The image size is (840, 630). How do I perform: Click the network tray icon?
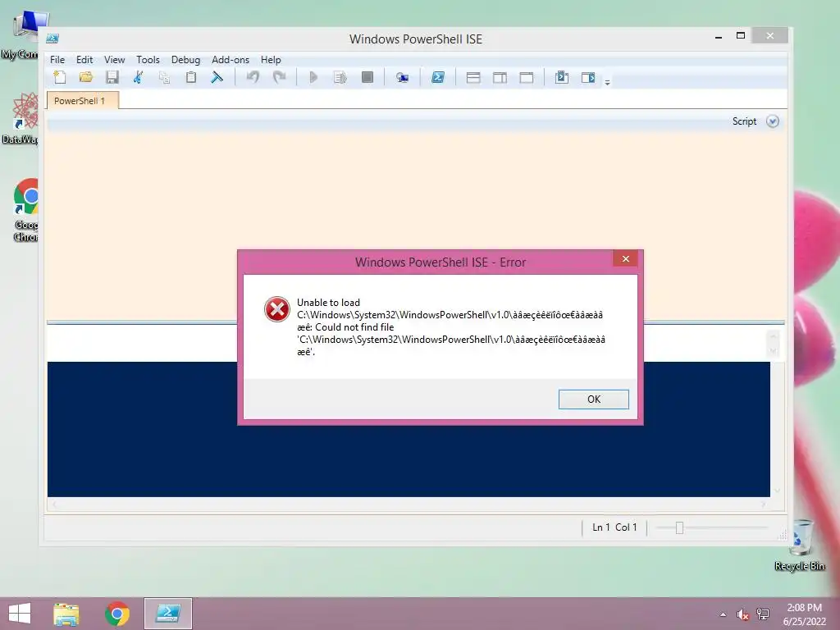tap(763, 614)
